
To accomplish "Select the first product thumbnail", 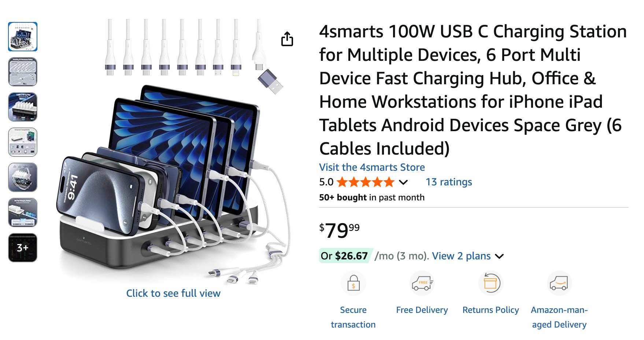I will click(x=23, y=37).
